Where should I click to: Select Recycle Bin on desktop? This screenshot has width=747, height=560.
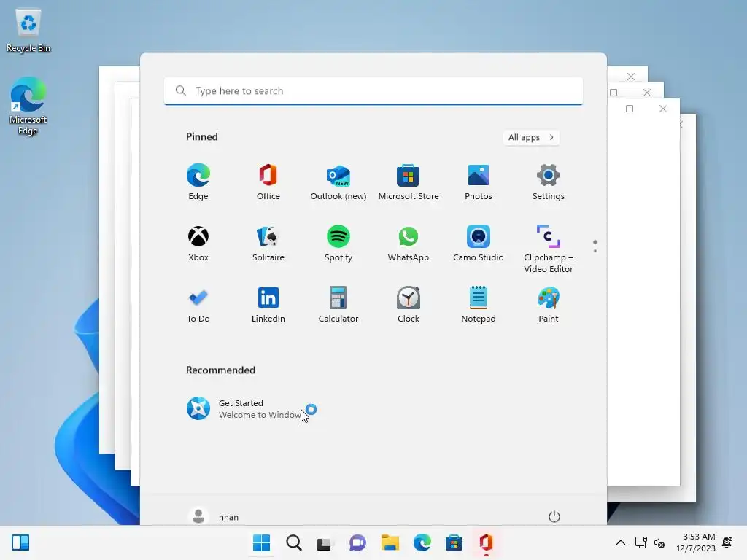pos(28,30)
